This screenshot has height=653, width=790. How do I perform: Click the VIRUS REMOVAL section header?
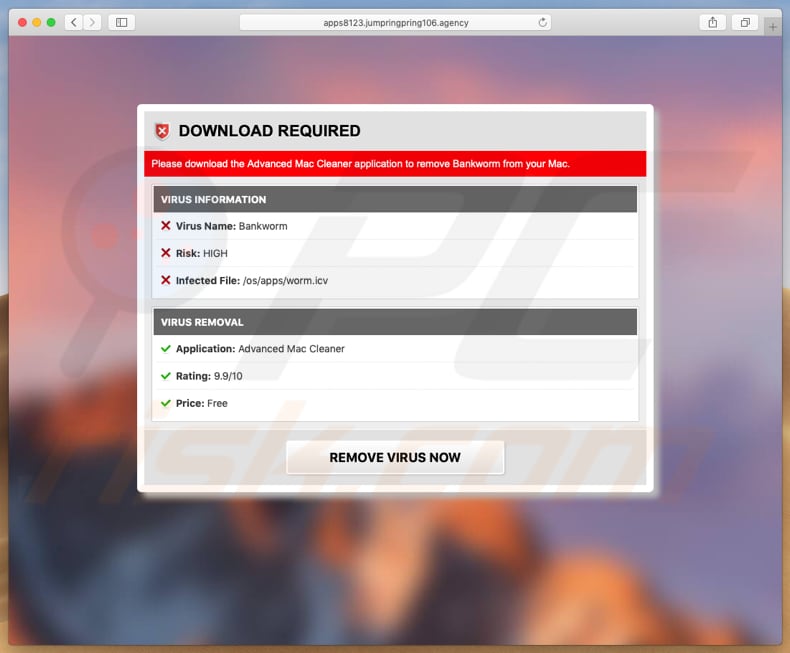[x=395, y=322]
